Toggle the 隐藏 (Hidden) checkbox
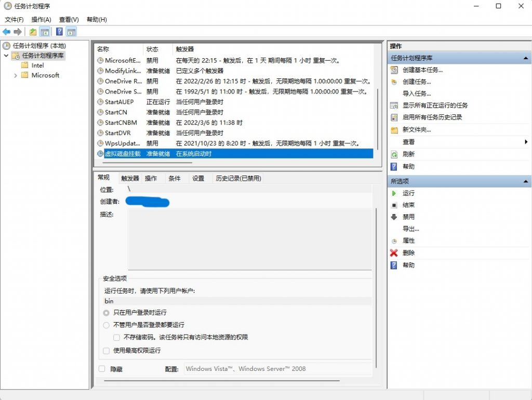 [x=102, y=369]
